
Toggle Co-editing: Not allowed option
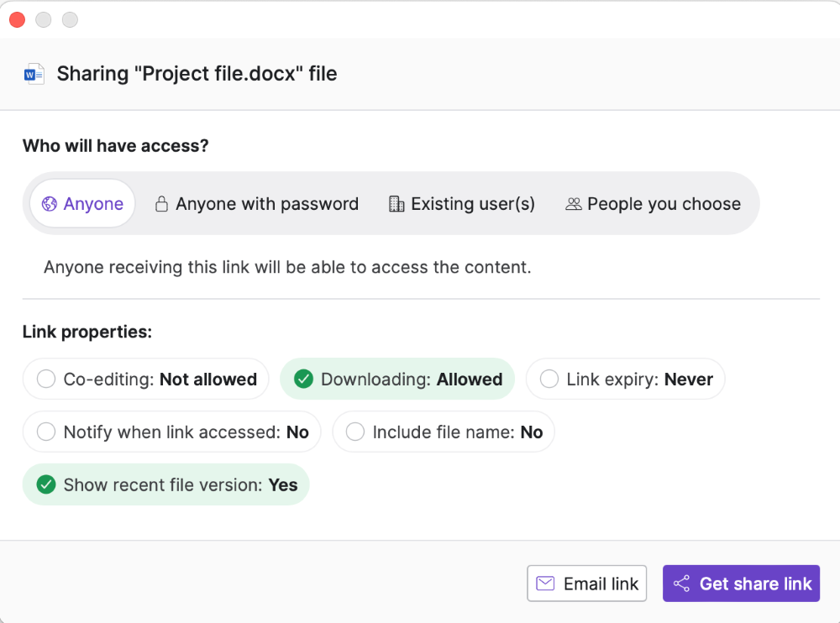(x=145, y=379)
